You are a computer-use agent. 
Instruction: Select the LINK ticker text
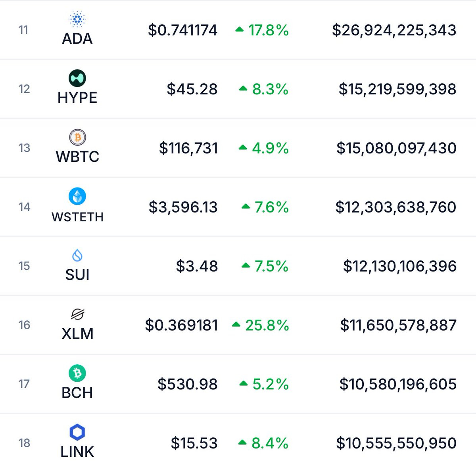click(77, 452)
